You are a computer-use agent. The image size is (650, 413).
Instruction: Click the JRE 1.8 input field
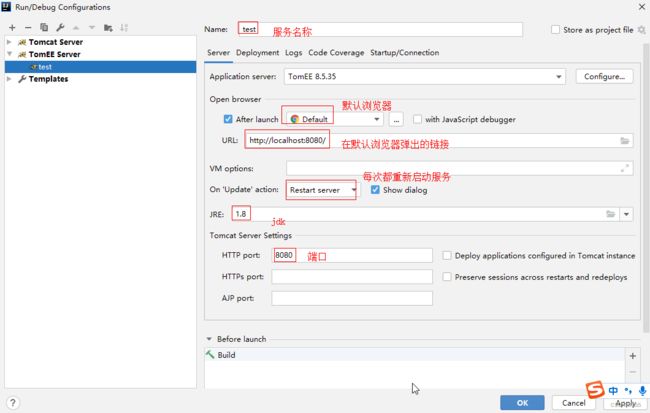point(425,214)
